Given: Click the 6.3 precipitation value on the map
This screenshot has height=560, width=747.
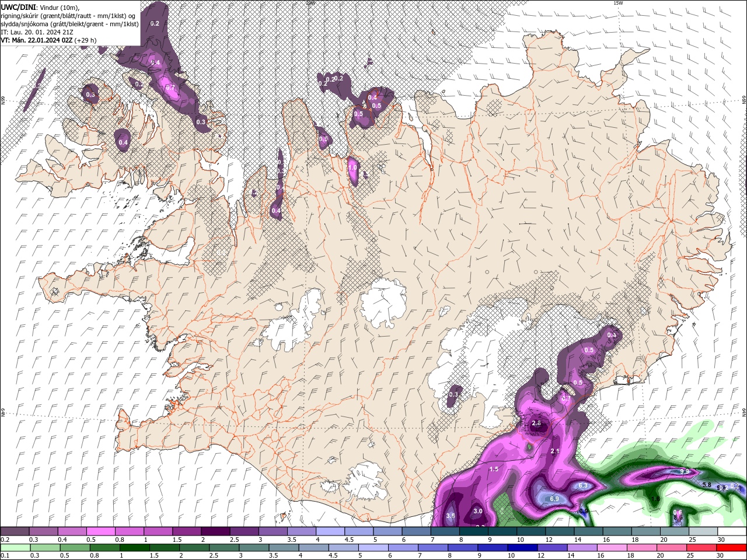Looking at the screenshot, I should (583, 485).
